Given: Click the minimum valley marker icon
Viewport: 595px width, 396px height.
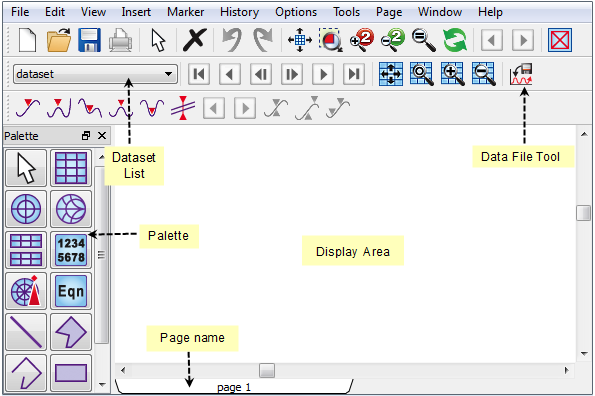Looking at the screenshot, I should click(x=152, y=108).
